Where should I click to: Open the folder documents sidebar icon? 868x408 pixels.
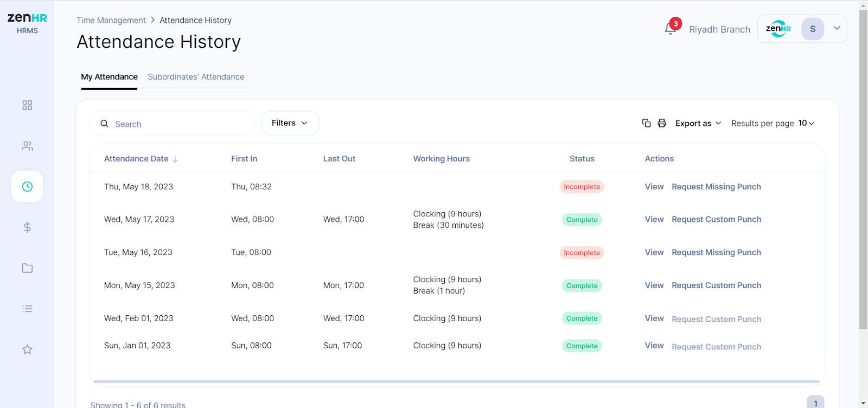pos(27,268)
